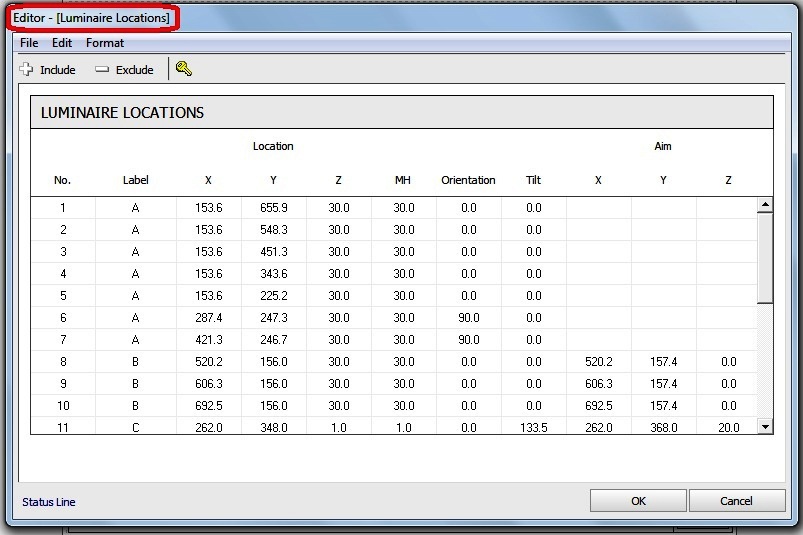Select Location Y value 348.0 in row 11
The image size is (803, 535).
coord(273,427)
